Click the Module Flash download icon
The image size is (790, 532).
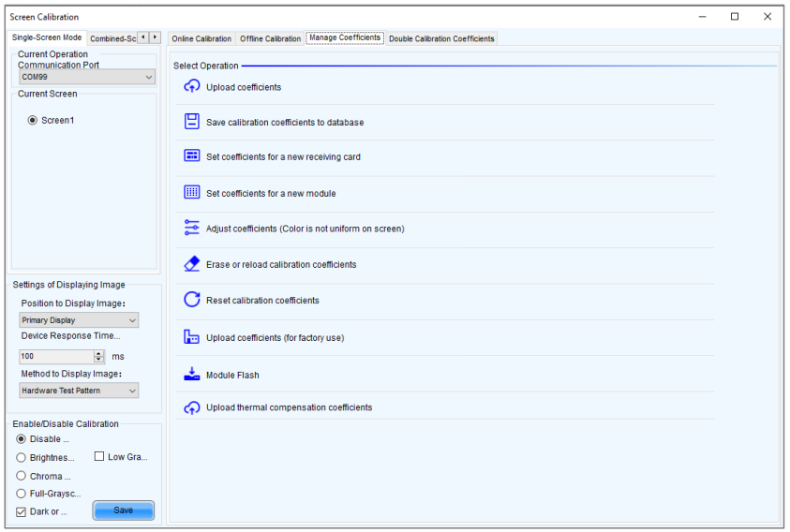(x=191, y=374)
